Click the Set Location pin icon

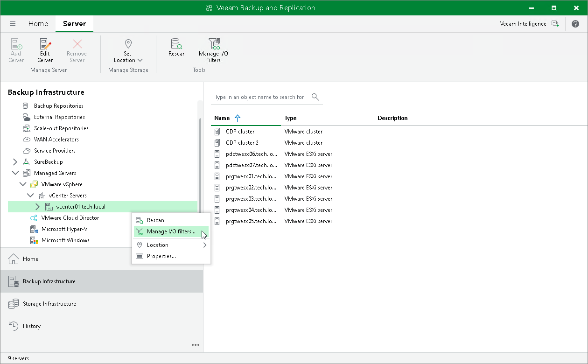[x=128, y=44]
